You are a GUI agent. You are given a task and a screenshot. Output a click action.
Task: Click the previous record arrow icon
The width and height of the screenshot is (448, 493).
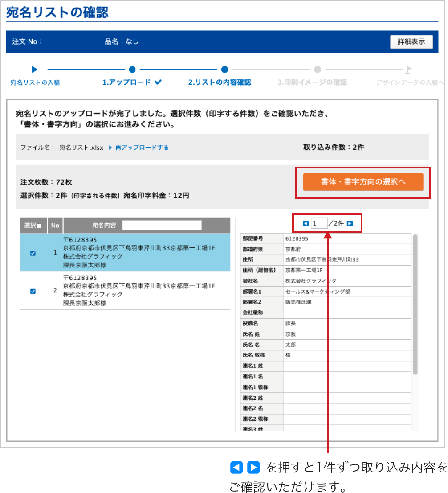[305, 223]
